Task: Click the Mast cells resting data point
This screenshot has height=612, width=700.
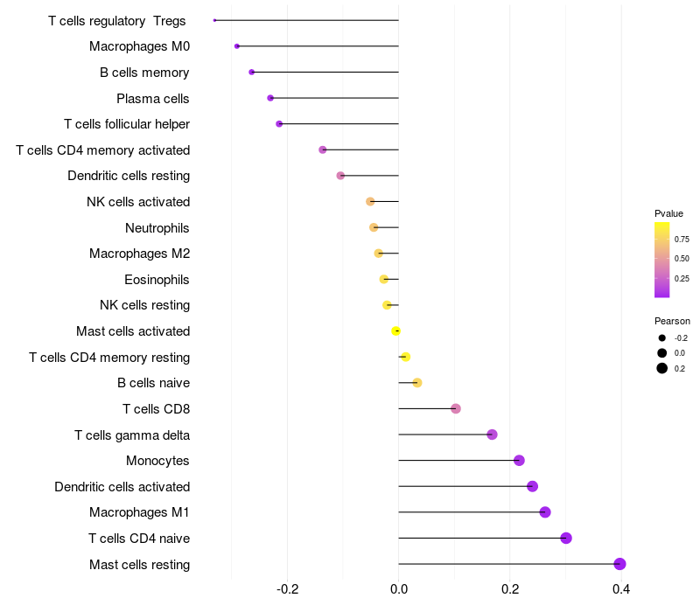Action: (x=619, y=564)
